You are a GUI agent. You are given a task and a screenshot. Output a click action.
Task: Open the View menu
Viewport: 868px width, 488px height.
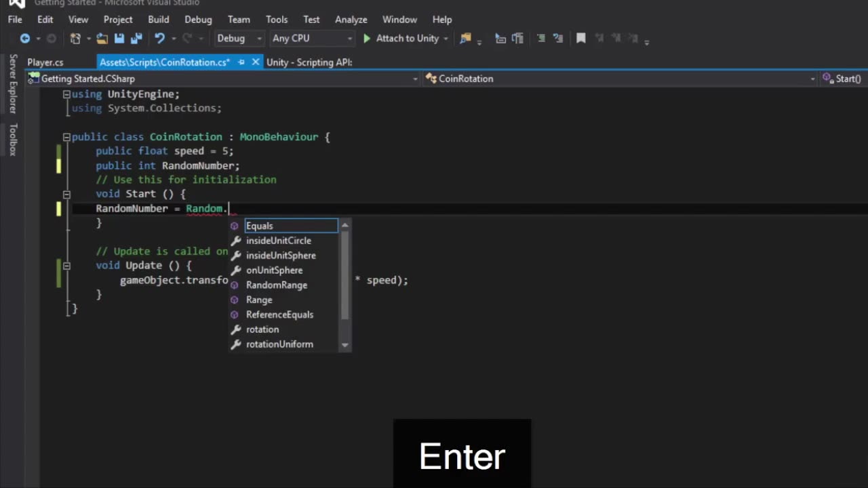pos(78,20)
